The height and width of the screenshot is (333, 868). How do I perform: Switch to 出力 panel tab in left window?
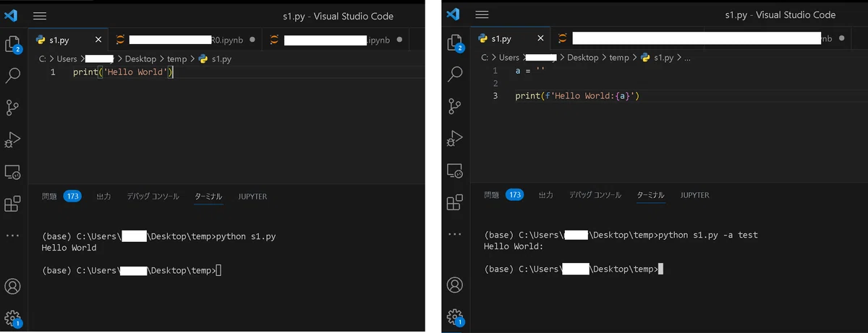(x=104, y=196)
